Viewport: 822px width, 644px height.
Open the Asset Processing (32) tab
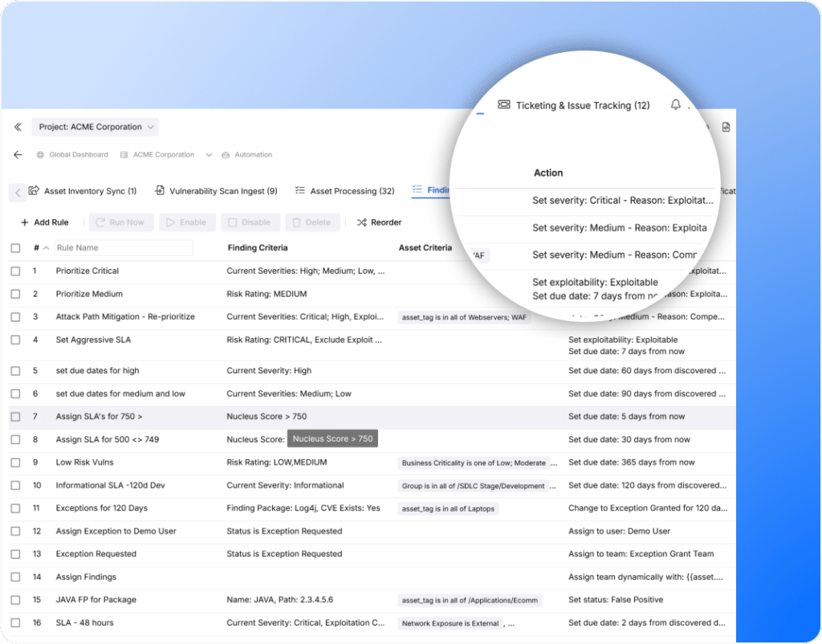pos(345,191)
